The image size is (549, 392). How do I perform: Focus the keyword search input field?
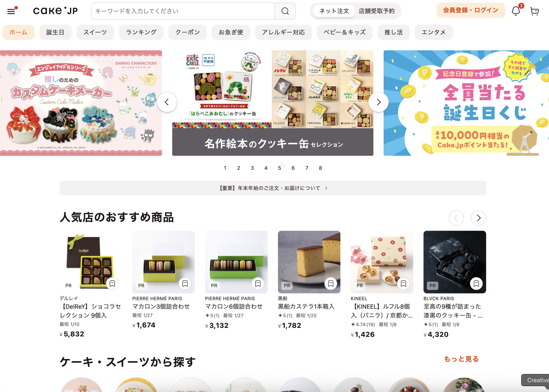point(183,11)
